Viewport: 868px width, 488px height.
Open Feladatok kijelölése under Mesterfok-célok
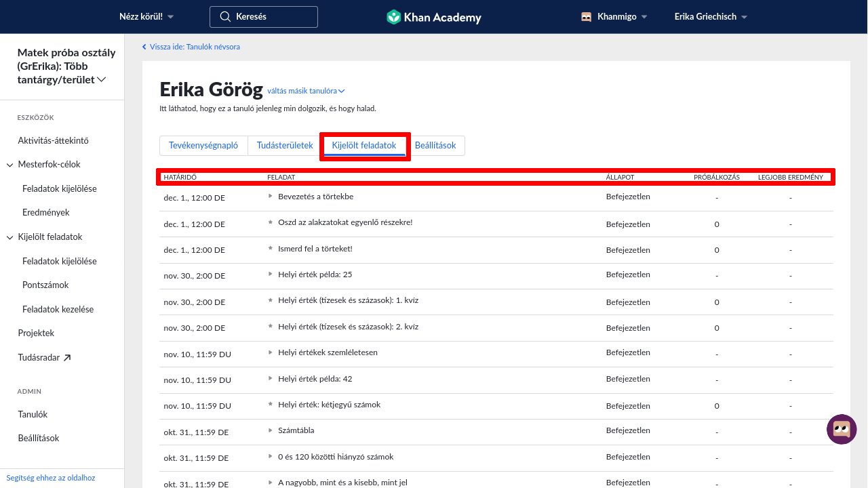click(60, 189)
